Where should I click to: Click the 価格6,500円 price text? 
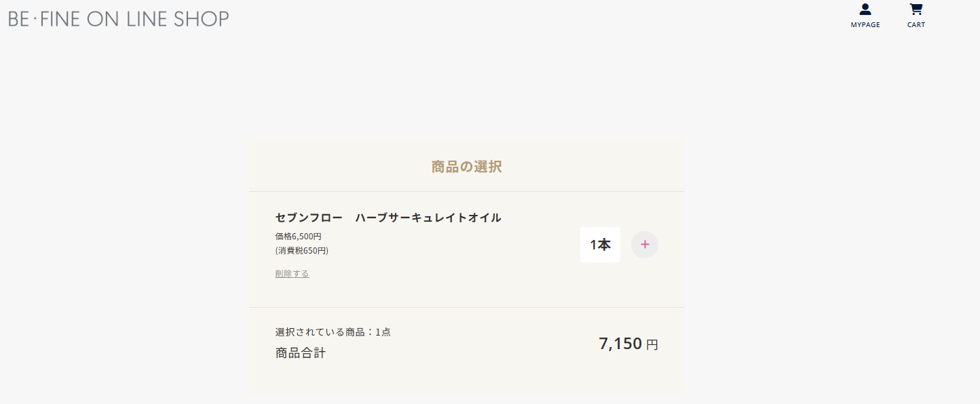299,237
